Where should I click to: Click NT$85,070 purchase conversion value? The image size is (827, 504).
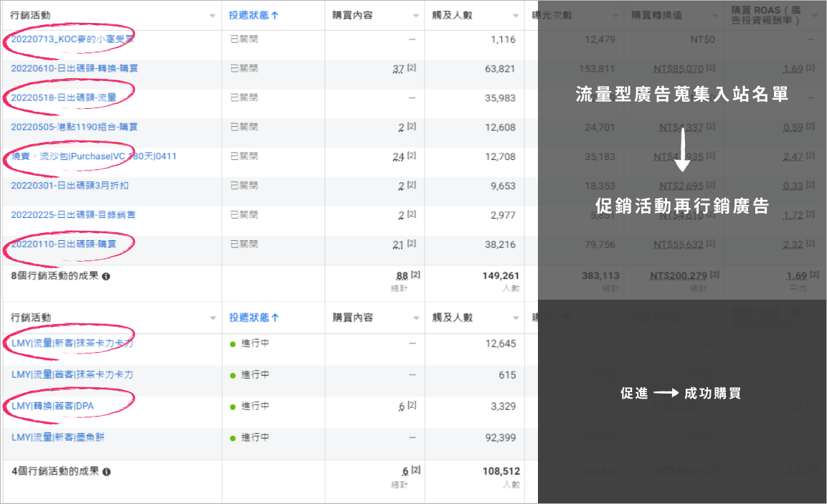678,70
